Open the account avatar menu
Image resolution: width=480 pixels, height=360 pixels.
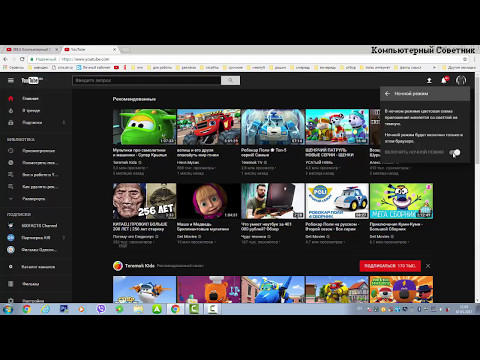pyautogui.click(x=461, y=80)
